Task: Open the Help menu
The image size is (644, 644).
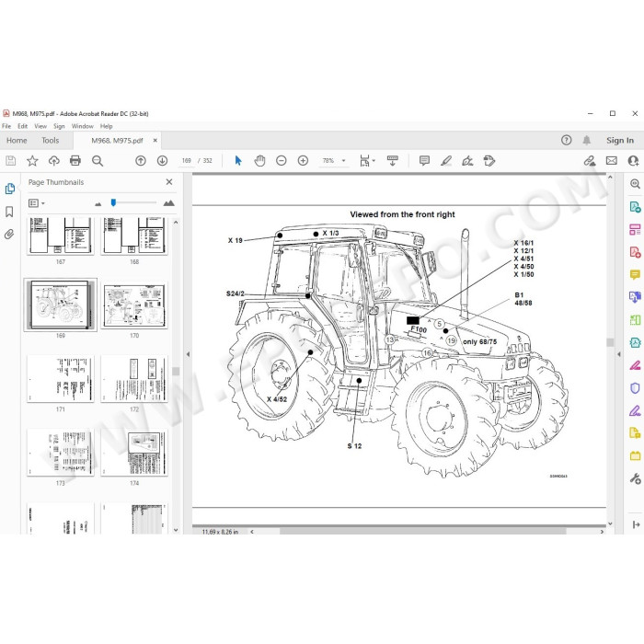Action: coord(106,126)
